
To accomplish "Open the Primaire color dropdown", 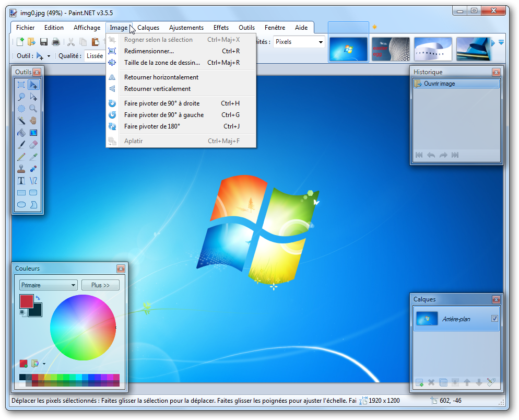I will [48, 285].
